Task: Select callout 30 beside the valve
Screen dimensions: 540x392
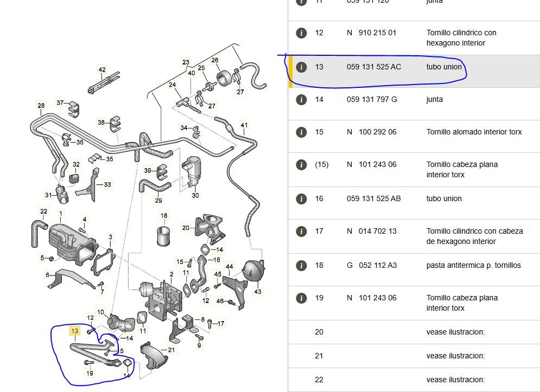Action: pyautogui.click(x=195, y=196)
